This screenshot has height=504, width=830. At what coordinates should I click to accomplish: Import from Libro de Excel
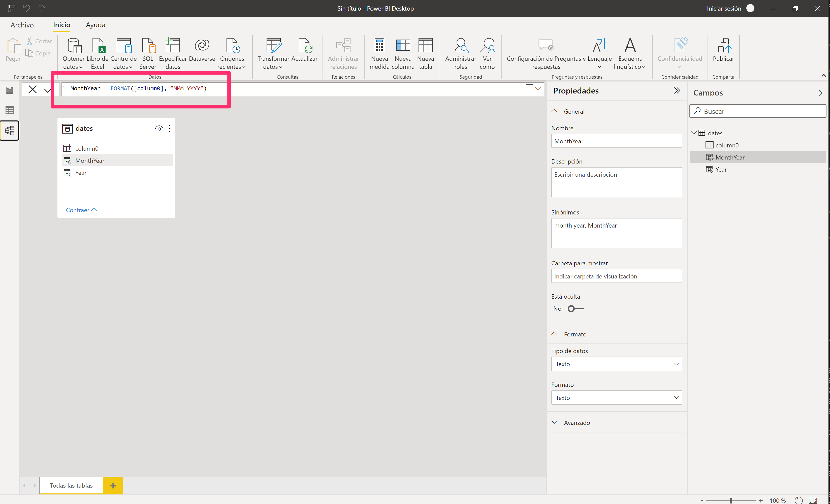coord(98,54)
